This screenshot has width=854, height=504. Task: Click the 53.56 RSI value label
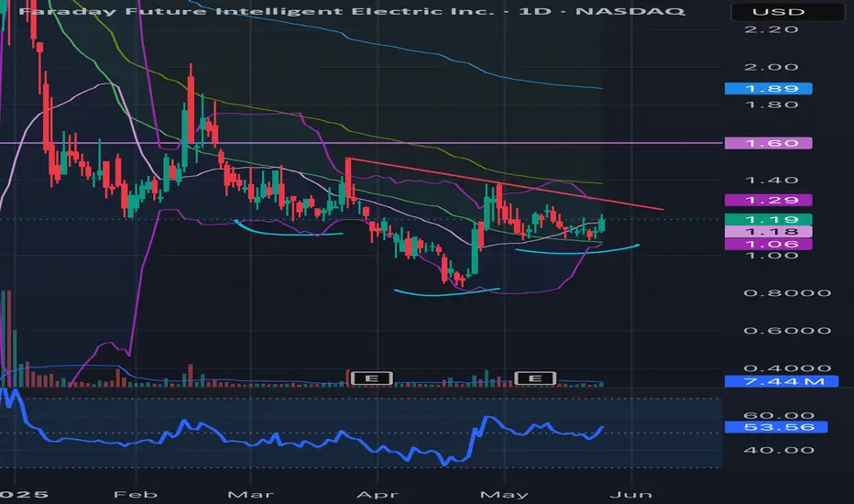(775, 427)
